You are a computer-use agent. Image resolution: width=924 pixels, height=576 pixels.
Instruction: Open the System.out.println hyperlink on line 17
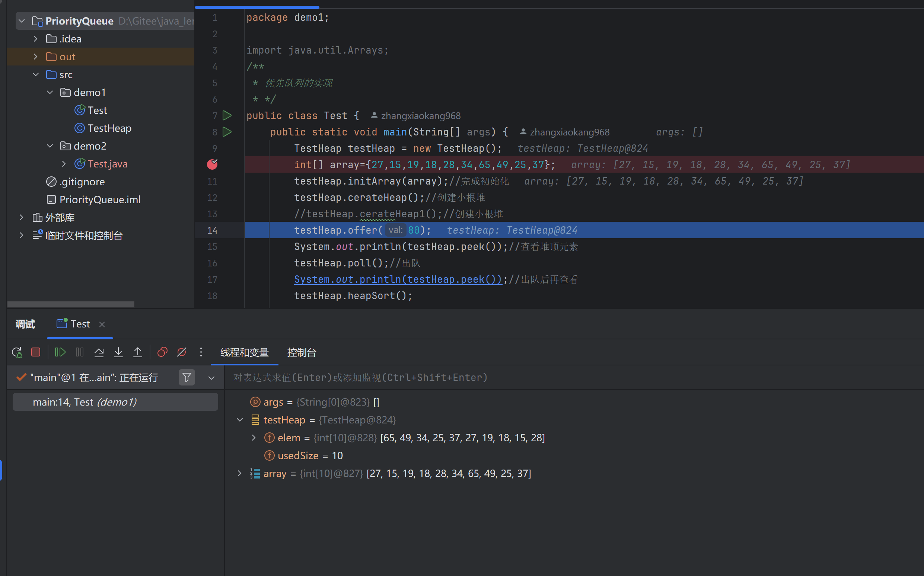click(398, 279)
